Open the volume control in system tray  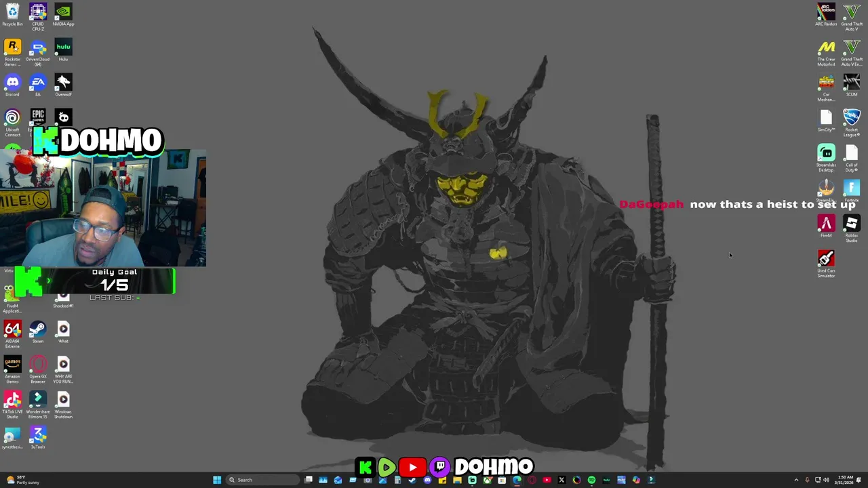pos(826,480)
